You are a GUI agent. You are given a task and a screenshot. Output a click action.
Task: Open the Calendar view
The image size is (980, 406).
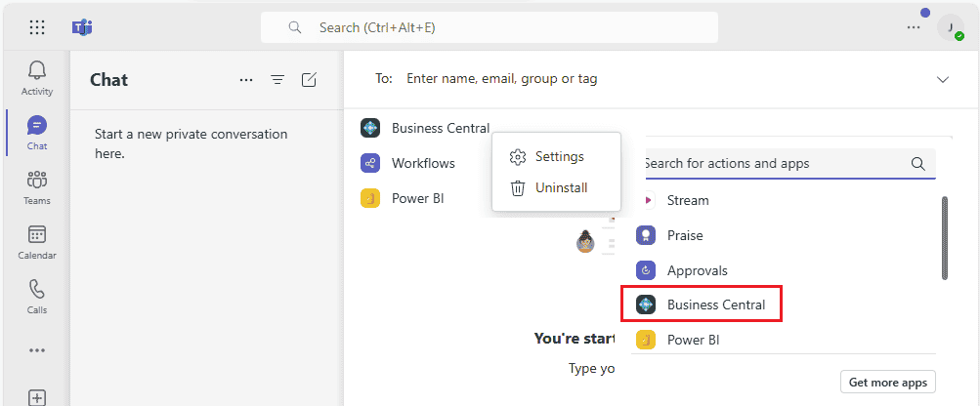click(x=36, y=241)
